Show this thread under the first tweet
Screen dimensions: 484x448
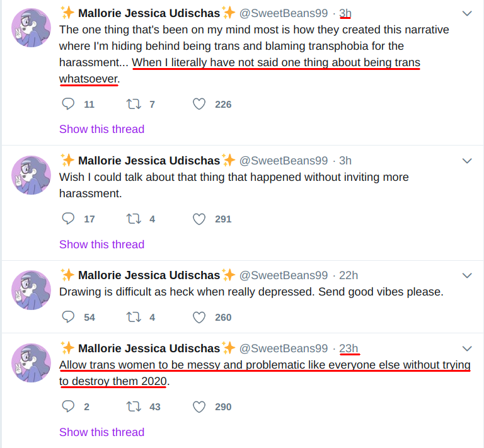click(x=101, y=129)
